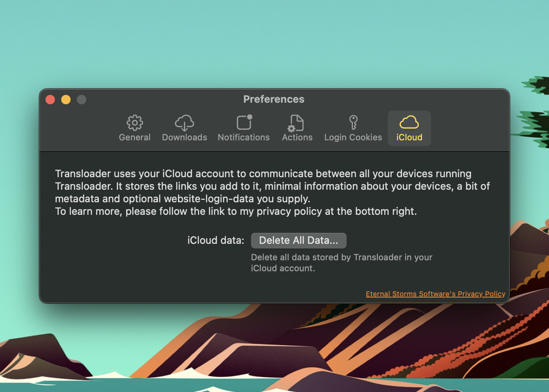The width and height of the screenshot is (549, 392).
Task: Select the Login Cookies tab
Action: pos(353,128)
